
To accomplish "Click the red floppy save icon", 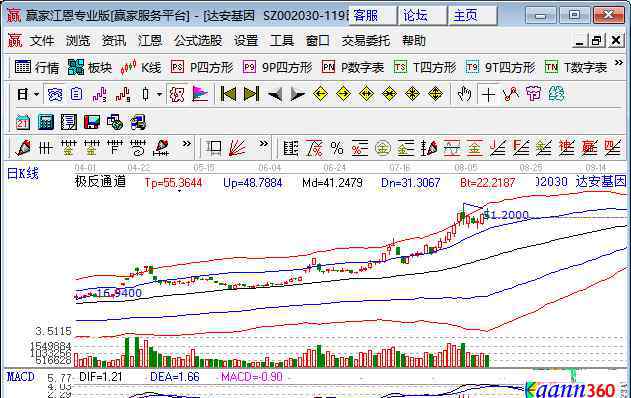I will (x=92, y=122).
